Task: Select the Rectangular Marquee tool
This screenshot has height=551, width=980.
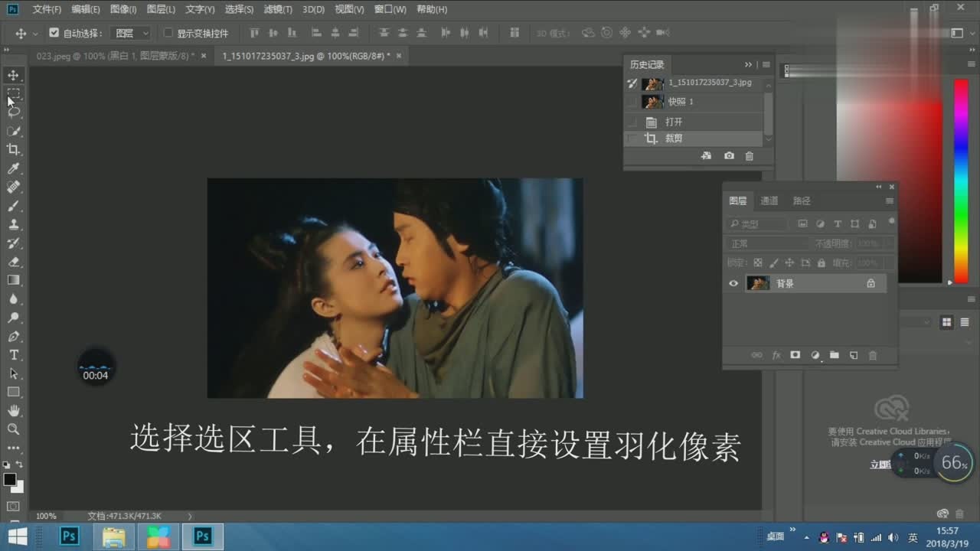Action: click(14, 93)
